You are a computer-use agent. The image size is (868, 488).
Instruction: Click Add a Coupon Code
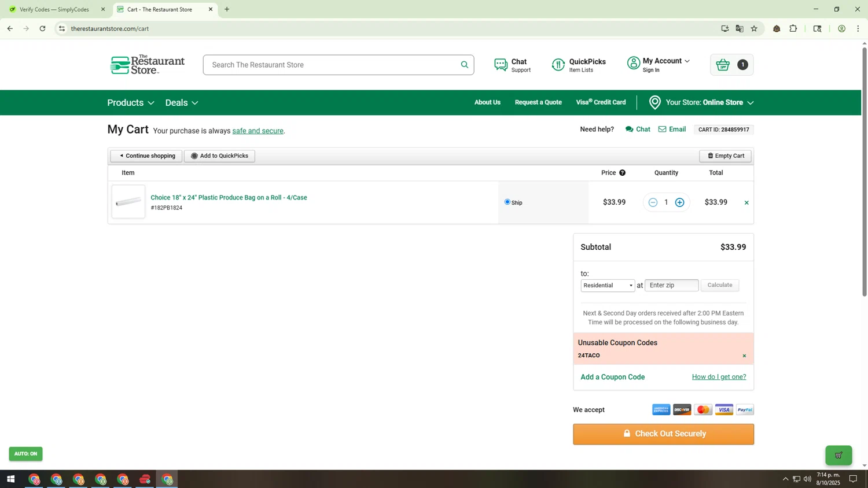(612, 377)
